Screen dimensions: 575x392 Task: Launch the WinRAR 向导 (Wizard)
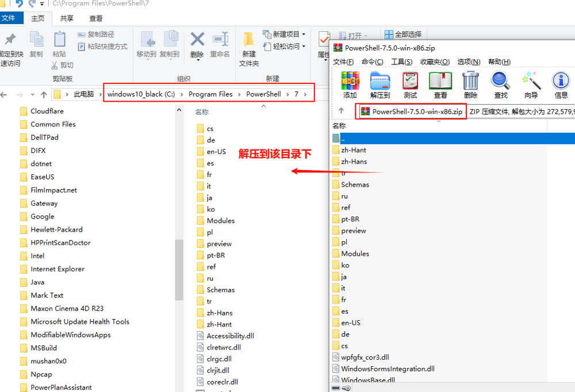pos(531,84)
